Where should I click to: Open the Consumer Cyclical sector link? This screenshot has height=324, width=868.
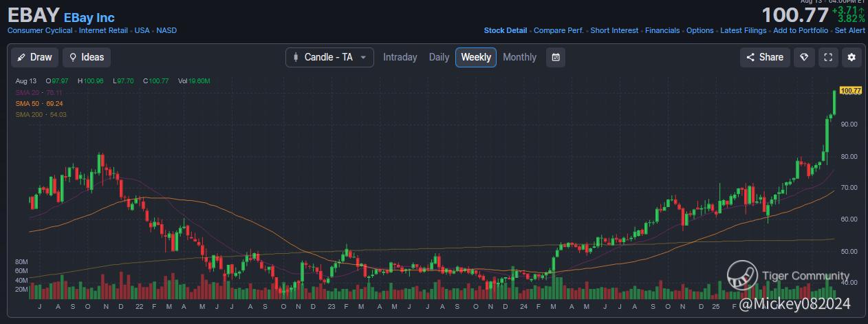(40, 30)
